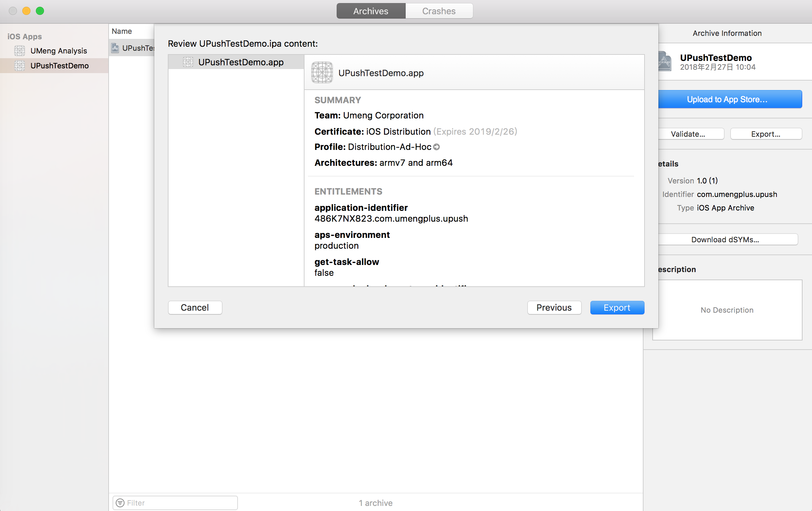Select UMeng Analysis in iOS Apps sidebar
This screenshot has height=511, width=812.
click(x=54, y=51)
